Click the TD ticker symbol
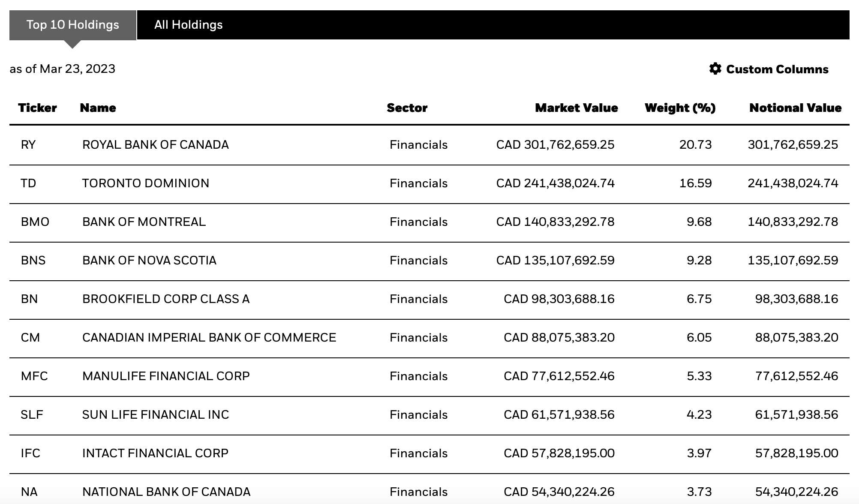The height and width of the screenshot is (504, 859). coord(28,183)
